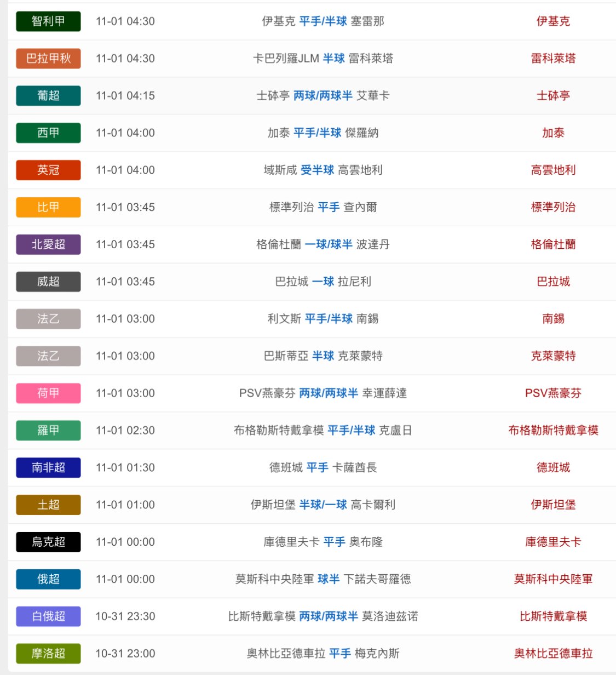Image resolution: width=616 pixels, height=675 pixels.
Task: Click the blue 白俄超 league badge
Action: (x=48, y=616)
